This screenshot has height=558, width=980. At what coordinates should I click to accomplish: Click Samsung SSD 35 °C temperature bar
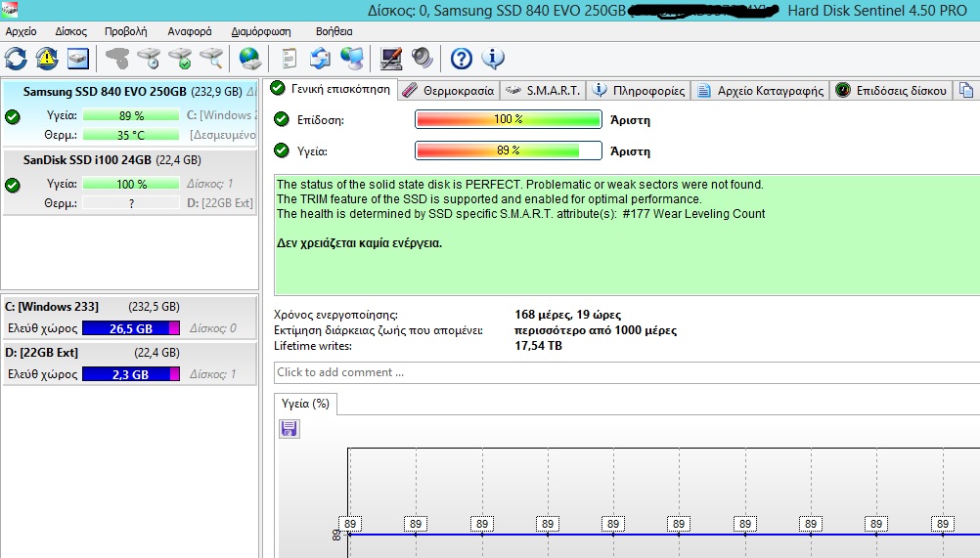pyautogui.click(x=131, y=135)
